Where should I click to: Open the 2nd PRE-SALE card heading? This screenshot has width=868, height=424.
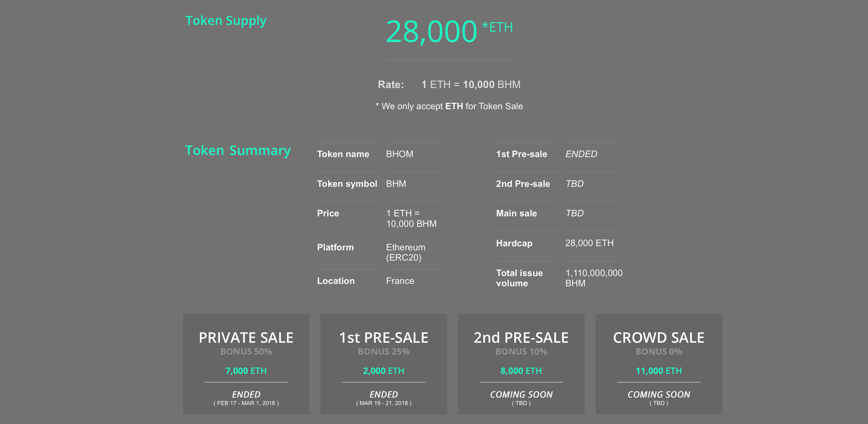click(521, 338)
